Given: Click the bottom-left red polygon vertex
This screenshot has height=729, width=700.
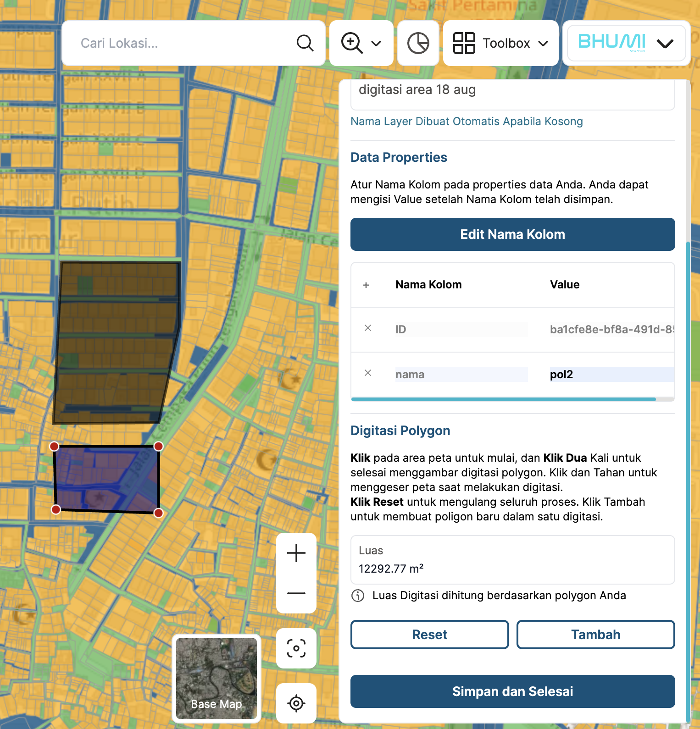Looking at the screenshot, I should point(56,509).
